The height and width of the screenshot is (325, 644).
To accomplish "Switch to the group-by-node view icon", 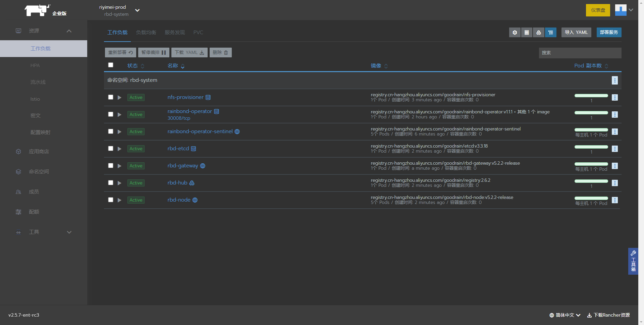I will click(539, 33).
